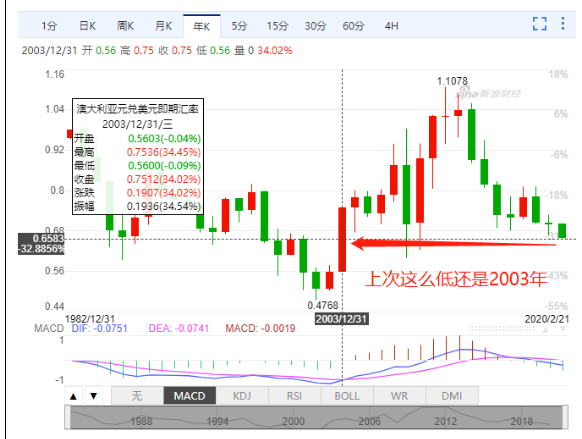582x439 pixels.
Task: Click the 振幅 0.1936(34.54%) tooltip row
Action: pyautogui.click(x=138, y=206)
